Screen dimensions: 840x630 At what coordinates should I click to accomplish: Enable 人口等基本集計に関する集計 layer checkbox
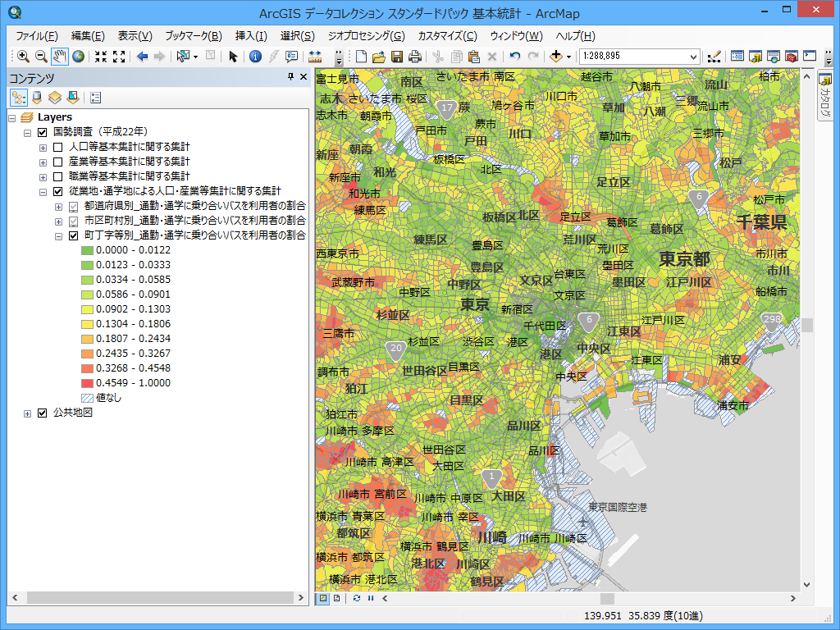[x=58, y=147]
